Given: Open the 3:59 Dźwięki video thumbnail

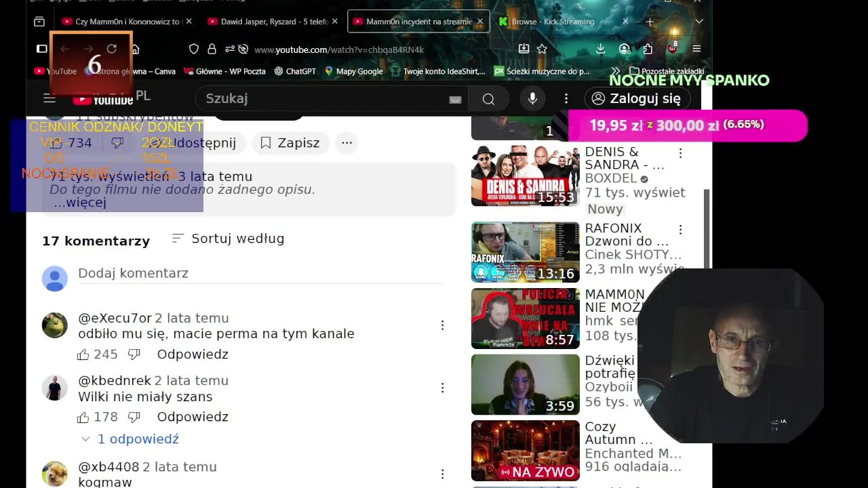Looking at the screenshot, I should [x=526, y=385].
